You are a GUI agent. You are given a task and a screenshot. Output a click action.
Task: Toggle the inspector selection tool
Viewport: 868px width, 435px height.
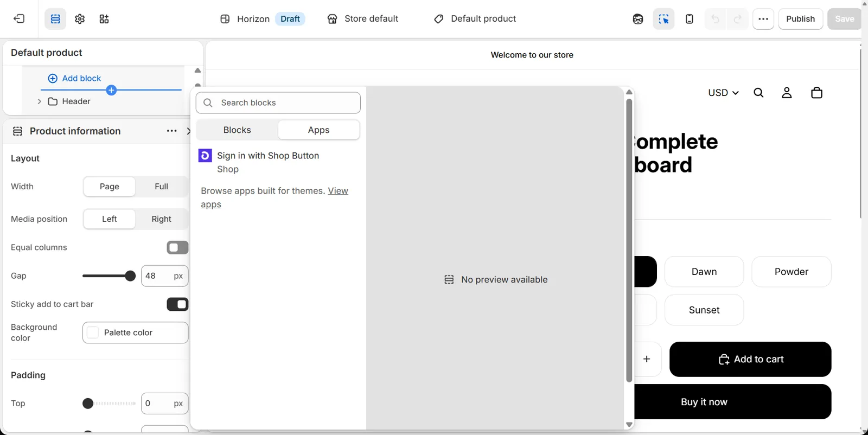click(x=663, y=19)
